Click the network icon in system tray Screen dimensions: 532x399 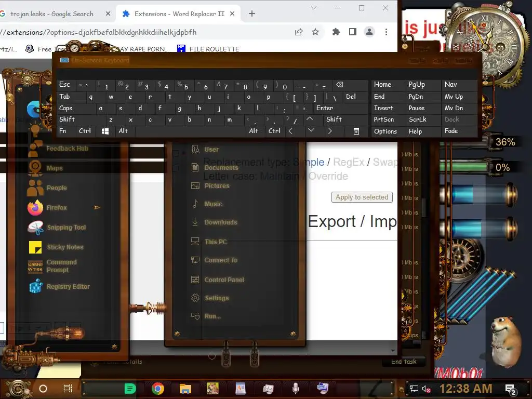tap(414, 389)
